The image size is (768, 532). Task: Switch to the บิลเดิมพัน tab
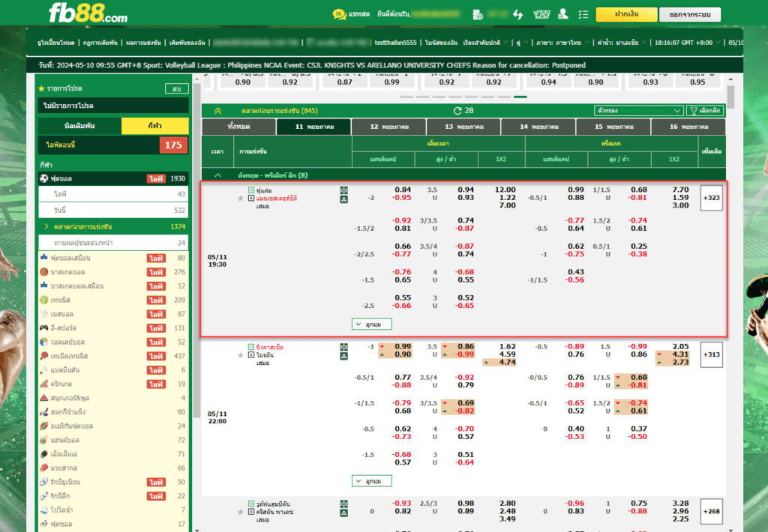[x=79, y=126]
